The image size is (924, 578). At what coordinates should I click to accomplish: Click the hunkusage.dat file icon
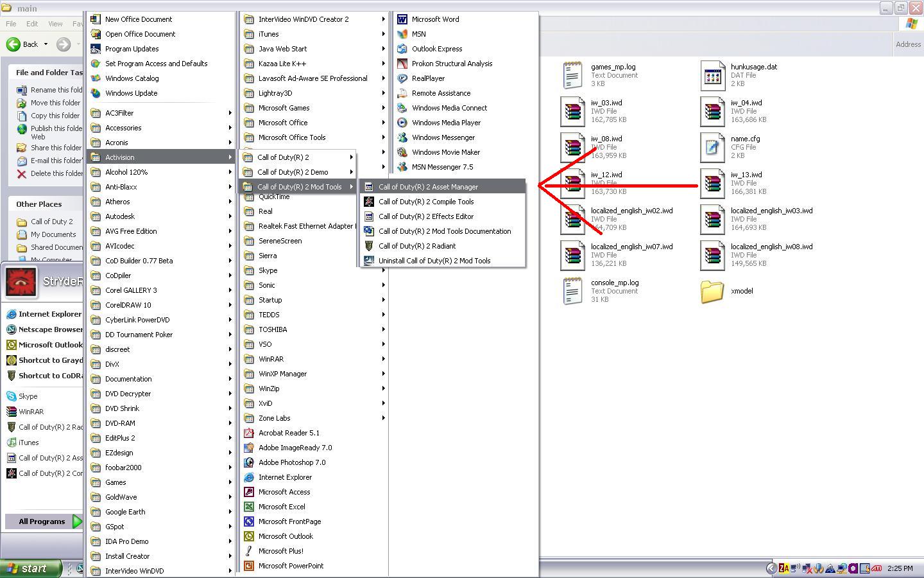pos(713,76)
